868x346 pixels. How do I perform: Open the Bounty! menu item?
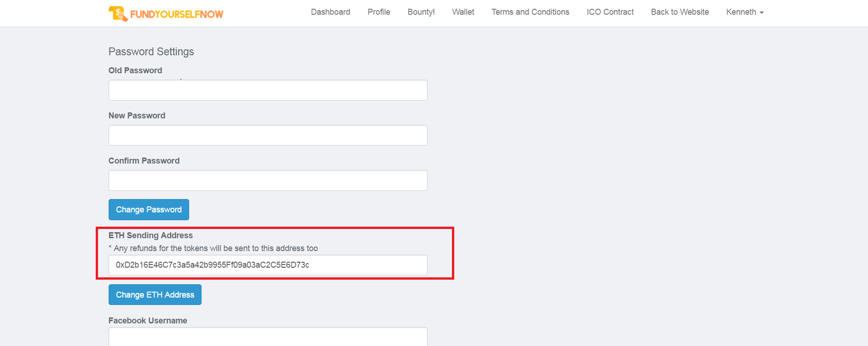(x=421, y=12)
